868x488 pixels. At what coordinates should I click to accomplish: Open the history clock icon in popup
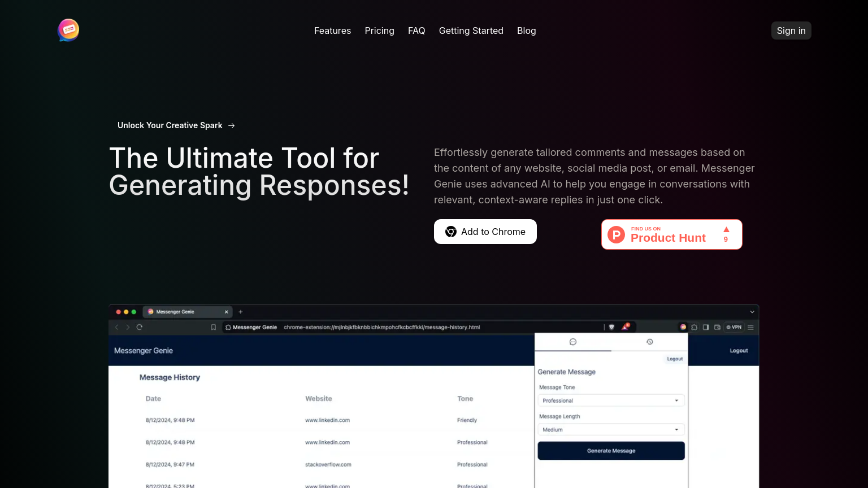(x=649, y=342)
